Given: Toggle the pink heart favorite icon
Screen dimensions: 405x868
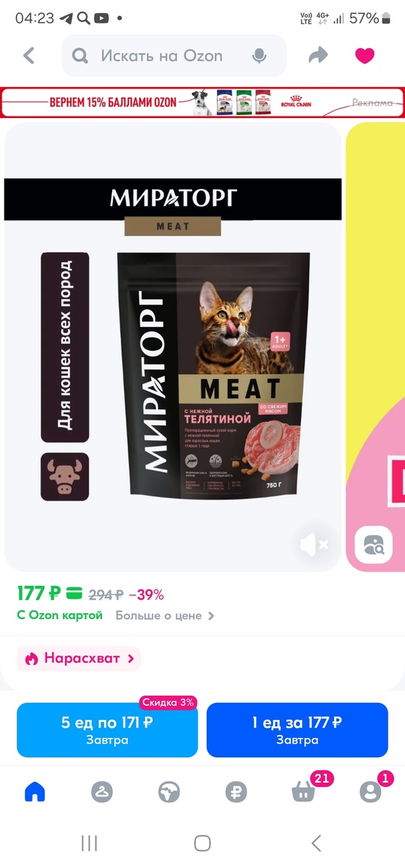Looking at the screenshot, I should click(x=365, y=56).
